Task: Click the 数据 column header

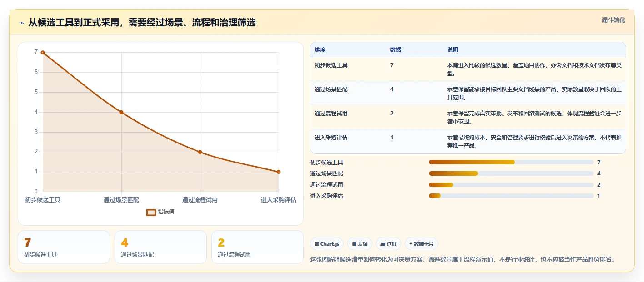Action: 395,49
